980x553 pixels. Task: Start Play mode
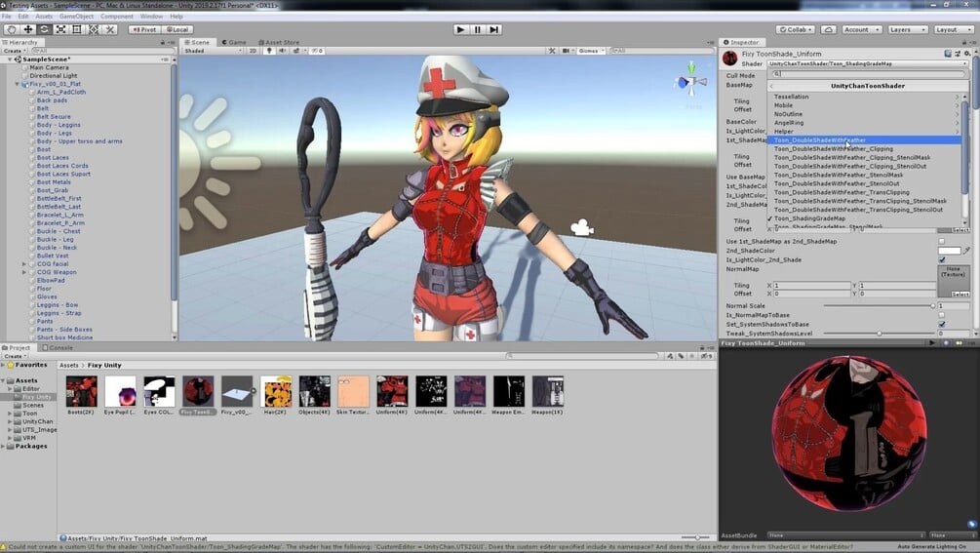tap(460, 29)
